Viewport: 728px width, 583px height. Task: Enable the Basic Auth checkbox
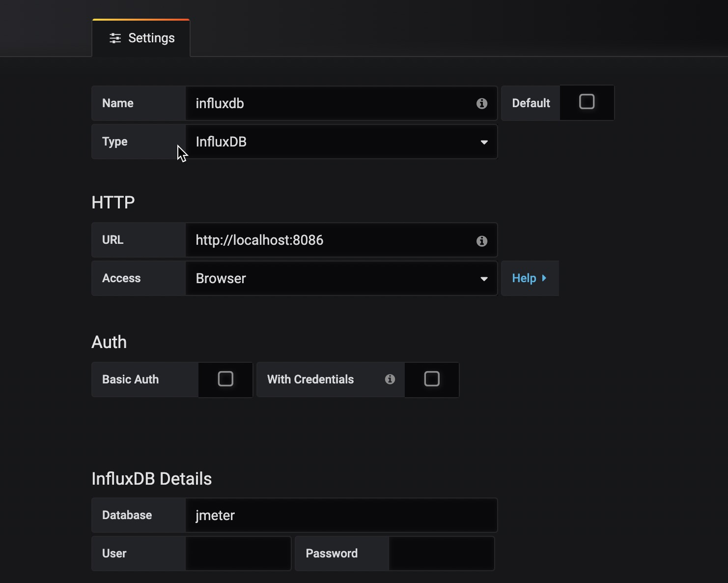point(225,379)
